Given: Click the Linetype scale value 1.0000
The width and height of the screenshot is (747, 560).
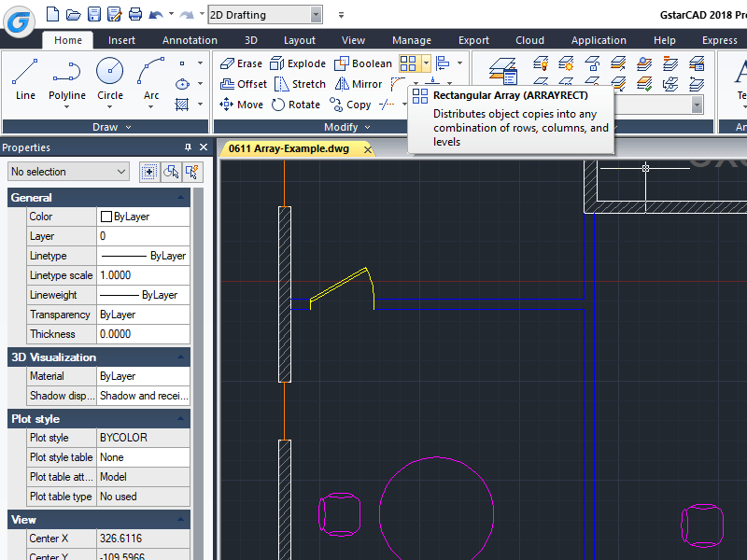Looking at the screenshot, I should tap(144, 275).
